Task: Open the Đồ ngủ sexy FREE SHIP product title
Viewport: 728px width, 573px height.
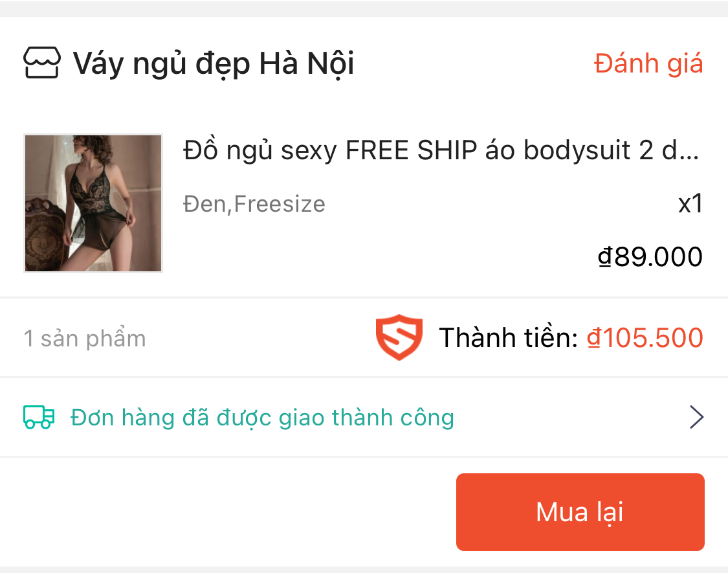Action: coord(441,150)
